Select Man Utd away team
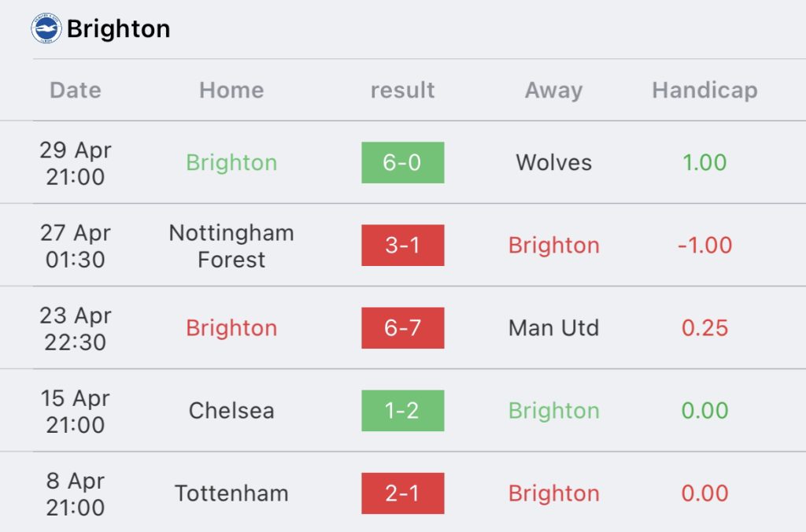 (x=553, y=328)
